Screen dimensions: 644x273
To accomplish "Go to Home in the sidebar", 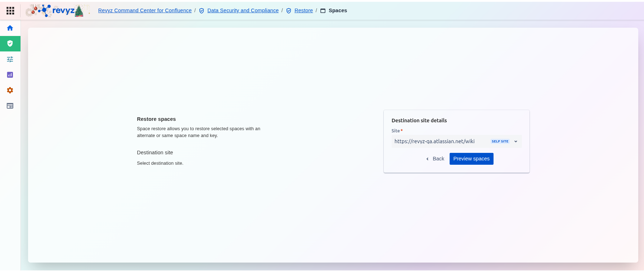I will point(10,28).
